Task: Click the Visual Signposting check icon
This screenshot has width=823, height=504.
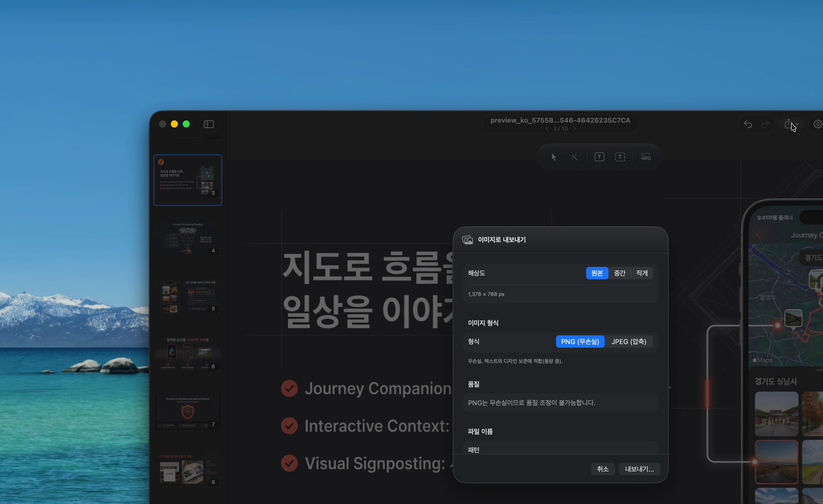Action: pyautogui.click(x=289, y=463)
